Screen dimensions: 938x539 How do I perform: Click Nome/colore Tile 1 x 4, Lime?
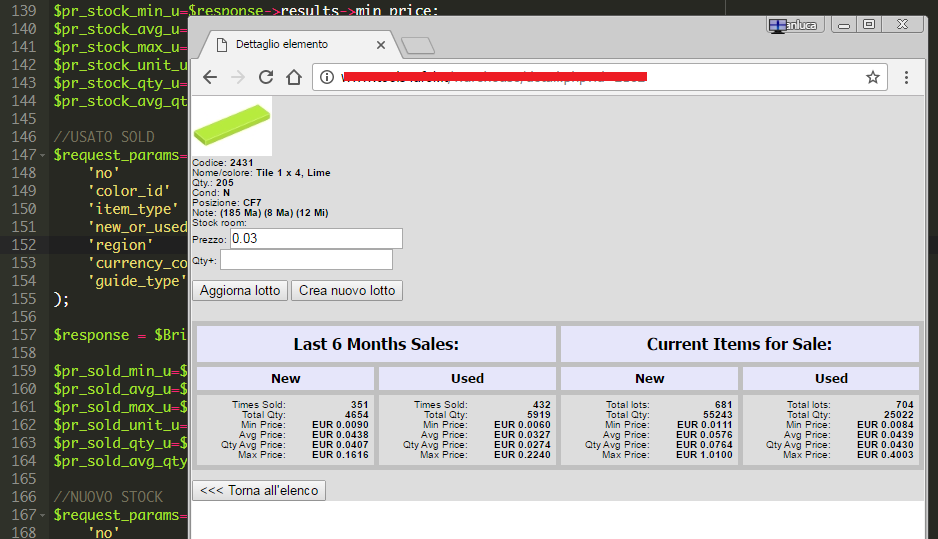click(261, 173)
